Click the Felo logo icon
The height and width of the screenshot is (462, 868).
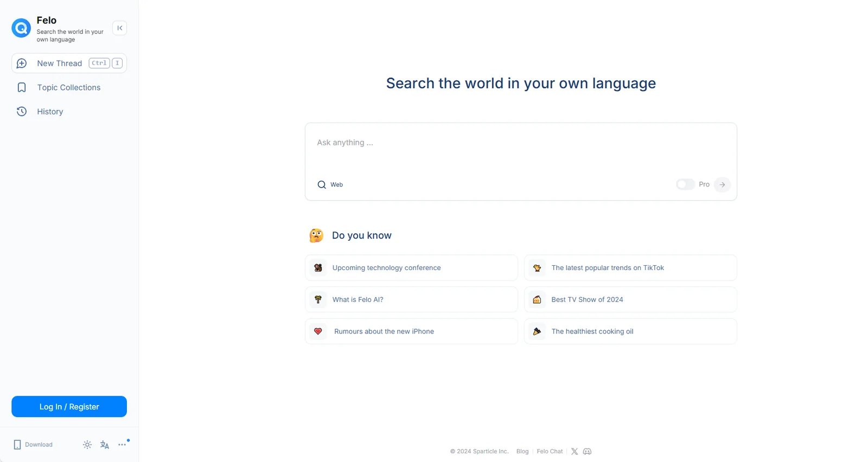pyautogui.click(x=21, y=28)
